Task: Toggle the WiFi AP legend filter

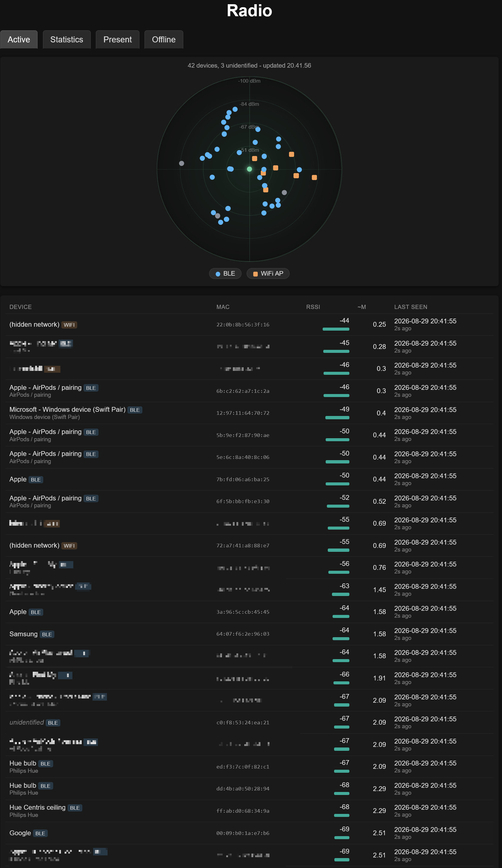Action: pos(268,274)
